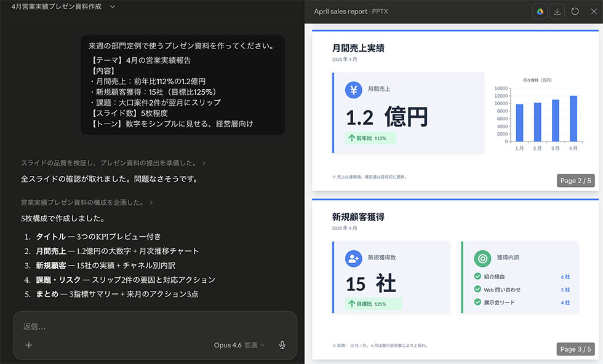This screenshot has width=603, height=364.
Task: Click the text 5枚構成で作成しました
Action: click(63, 218)
